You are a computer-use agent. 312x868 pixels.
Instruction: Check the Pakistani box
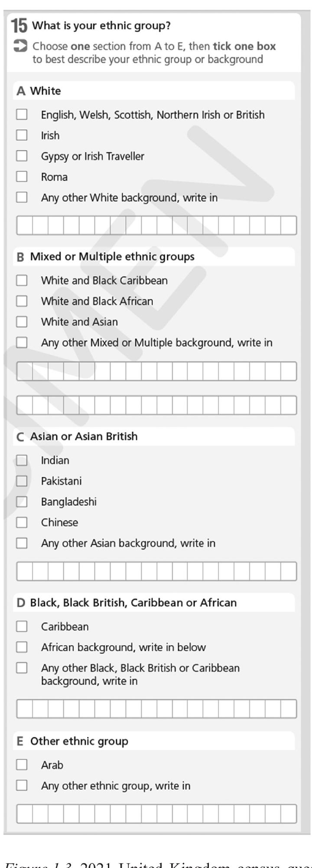click(22, 481)
